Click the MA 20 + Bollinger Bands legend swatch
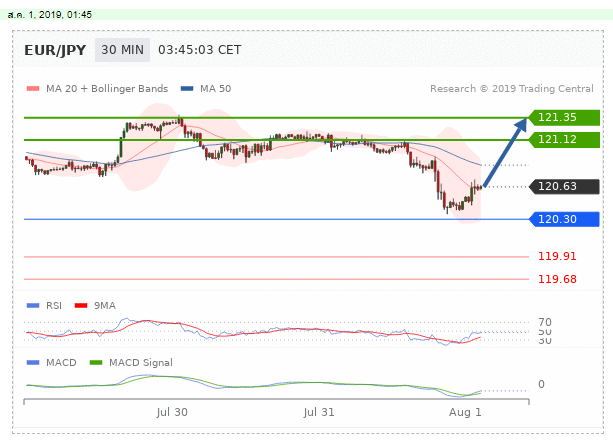This screenshot has height=442, width=613. (x=33, y=89)
